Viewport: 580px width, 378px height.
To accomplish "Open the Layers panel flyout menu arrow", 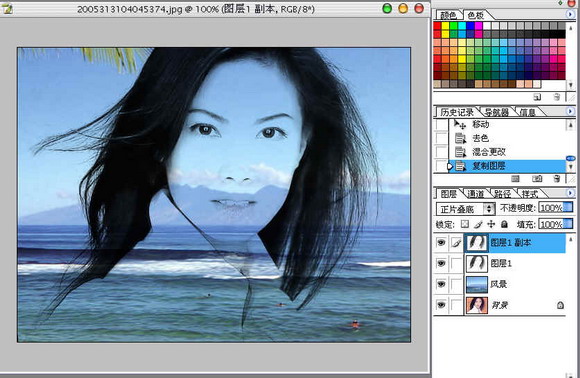I will click(570, 193).
